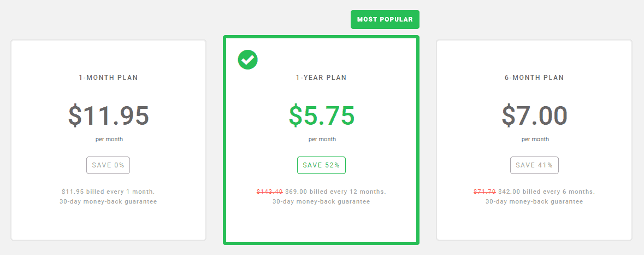Click the strikethrough $71.70 price

coord(485,192)
